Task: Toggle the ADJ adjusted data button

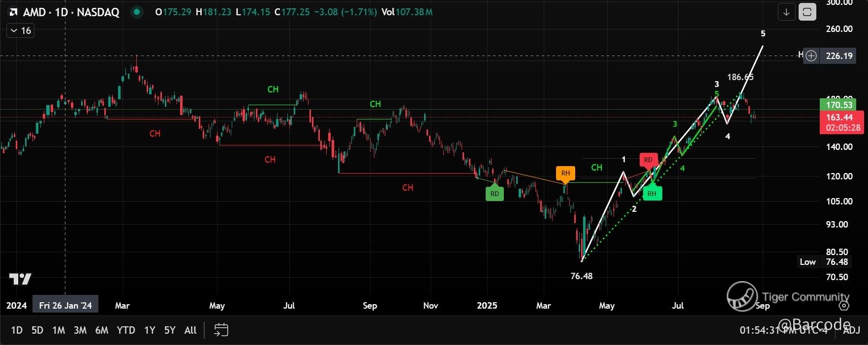Action: (852, 330)
